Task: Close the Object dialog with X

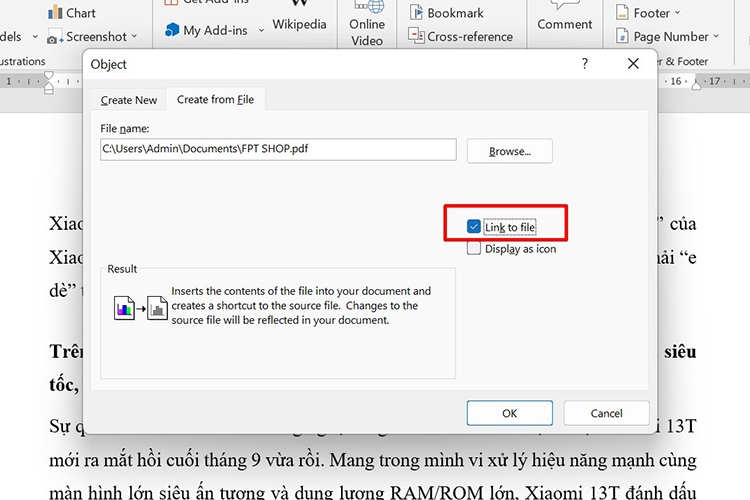Action: (633, 64)
